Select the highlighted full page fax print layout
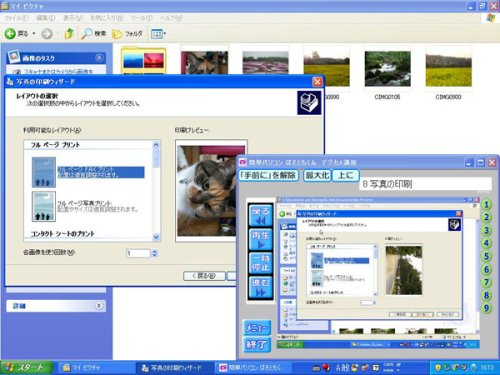Image resolution: width=500 pixels, height=375 pixels. point(88,172)
